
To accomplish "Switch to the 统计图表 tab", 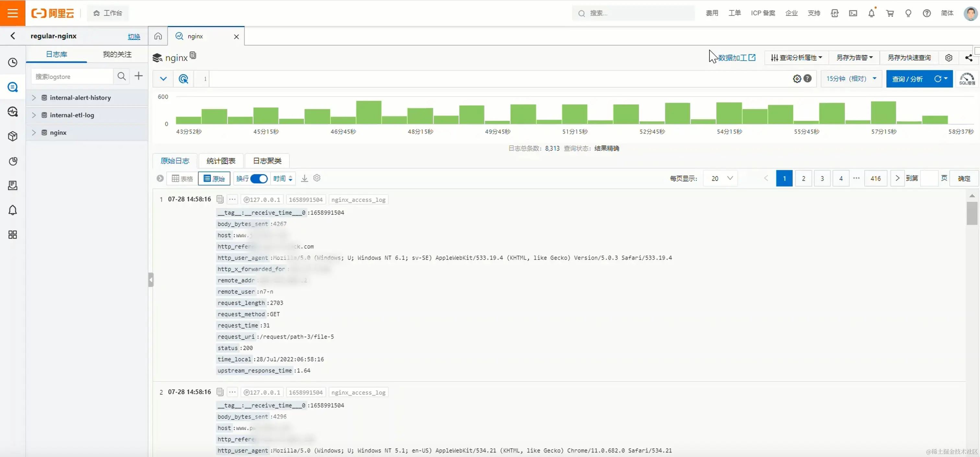I will (x=221, y=161).
